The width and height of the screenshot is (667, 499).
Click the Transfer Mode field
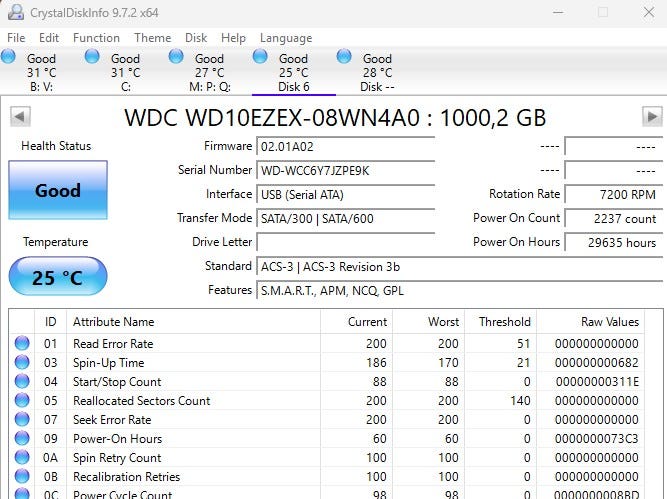click(x=345, y=218)
